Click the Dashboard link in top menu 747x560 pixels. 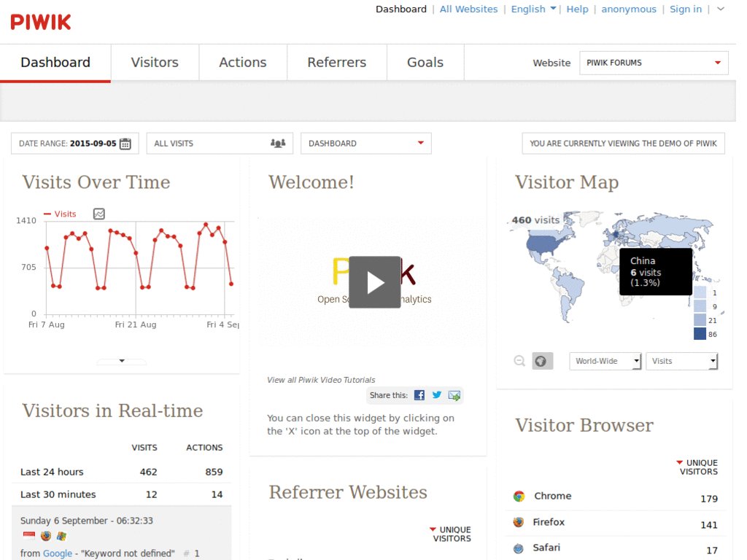[401, 9]
